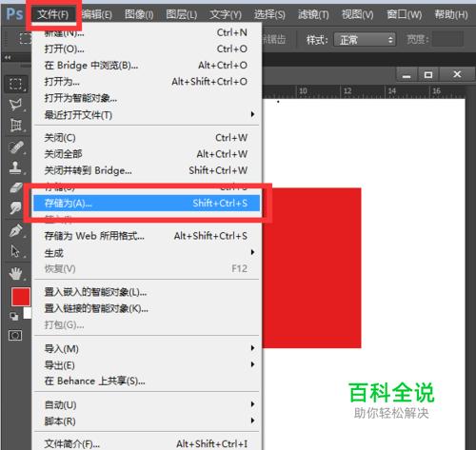Expand 最近打开文件(T) submenu
The height and width of the screenshot is (450, 476).
click(x=147, y=115)
